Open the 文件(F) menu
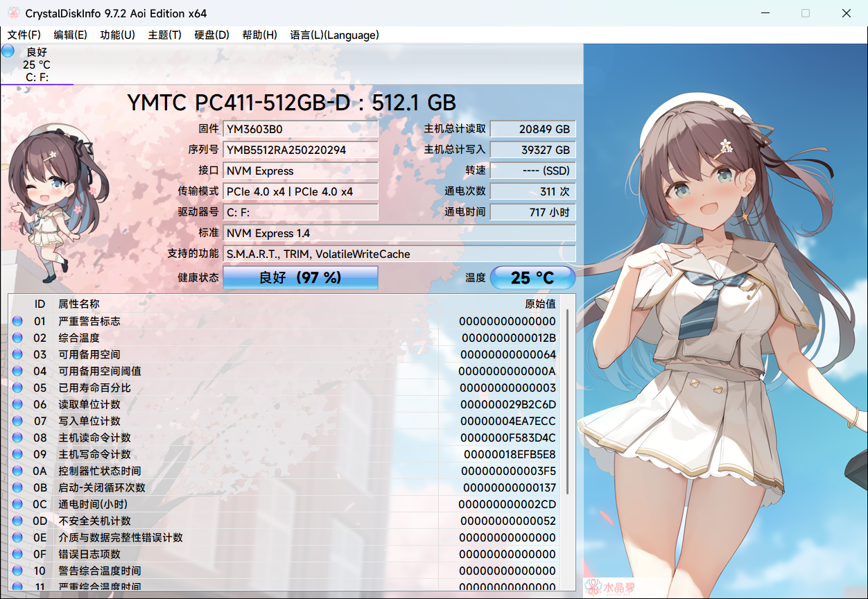Viewport: 868px width, 599px height. point(24,35)
